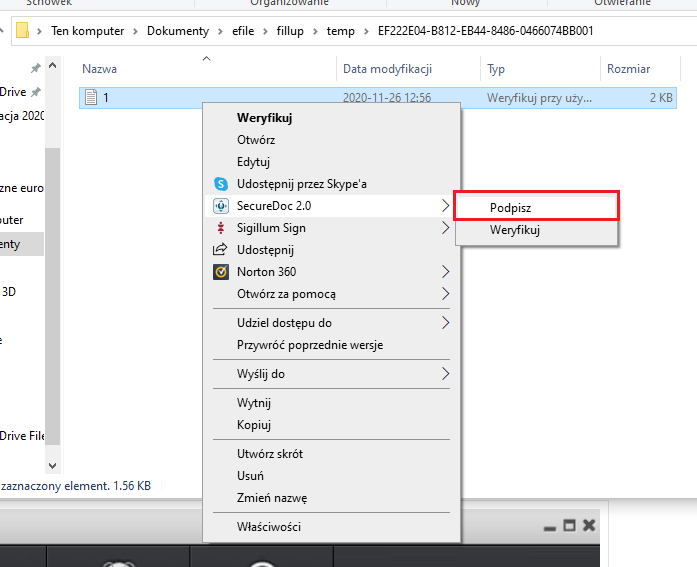This screenshot has width=697, height=567.
Task: Select Zmień nazwę from the menu
Action: click(x=331, y=498)
